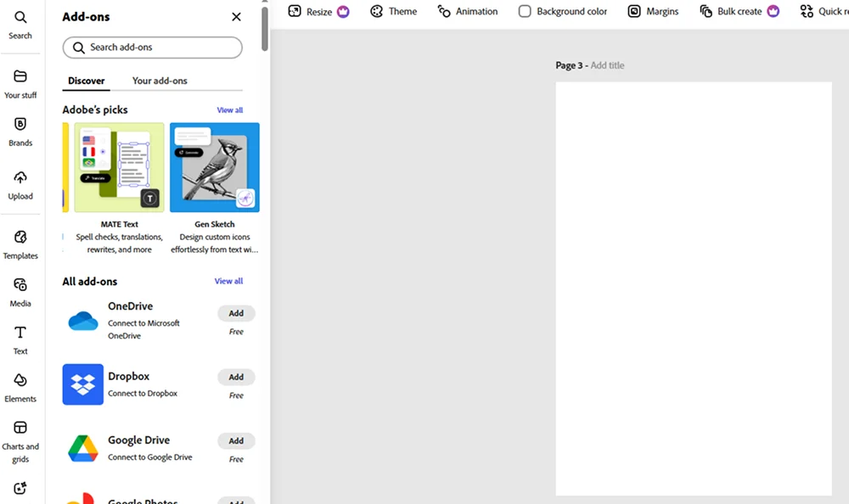Add the OneDrive add-on
The height and width of the screenshot is (504, 849).
[x=236, y=313]
